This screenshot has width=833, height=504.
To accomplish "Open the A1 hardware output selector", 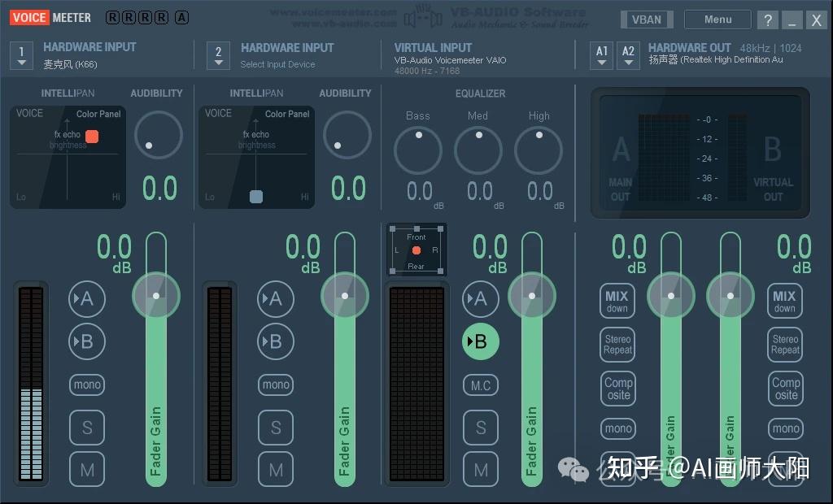I will (x=601, y=56).
